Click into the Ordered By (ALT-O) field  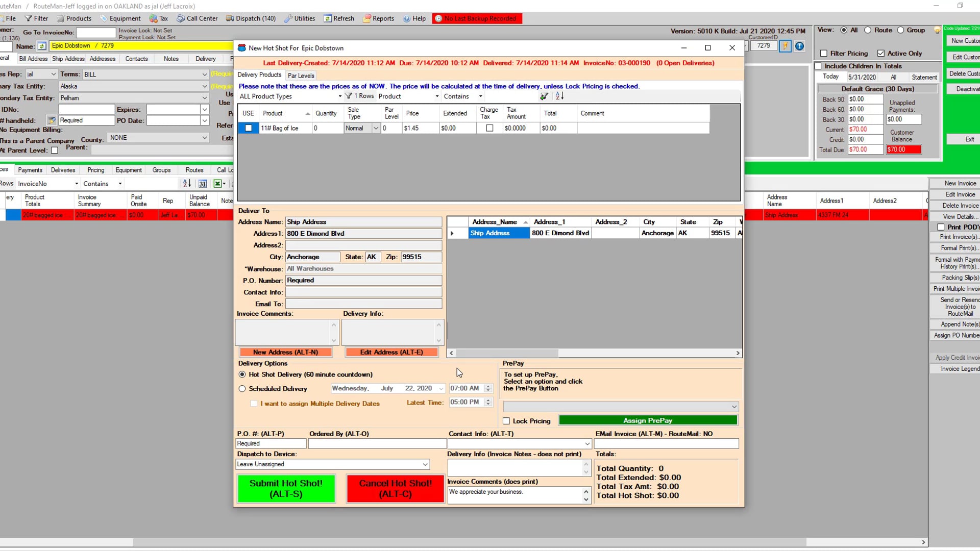coord(377,444)
